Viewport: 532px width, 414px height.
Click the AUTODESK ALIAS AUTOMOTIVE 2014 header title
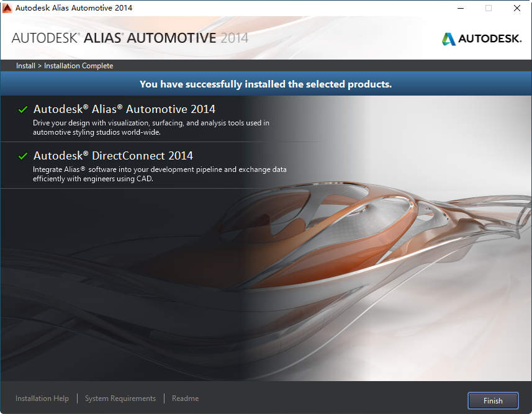coord(130,38)
